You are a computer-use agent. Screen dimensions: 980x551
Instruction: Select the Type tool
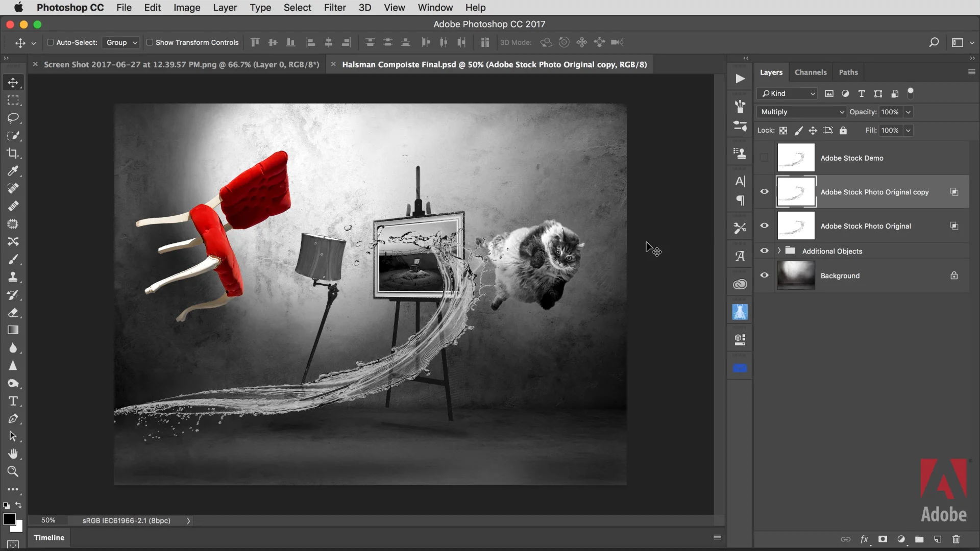click(x=13, y=402)
